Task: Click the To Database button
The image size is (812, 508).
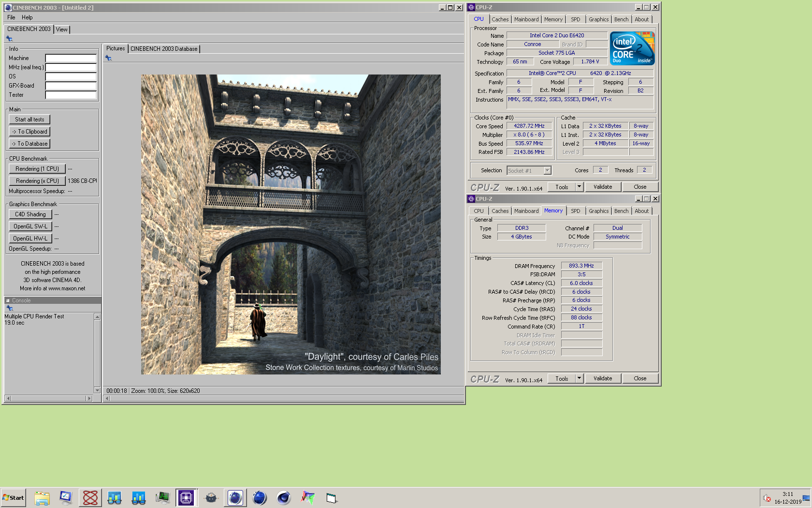Action: (x=29, y=144)
